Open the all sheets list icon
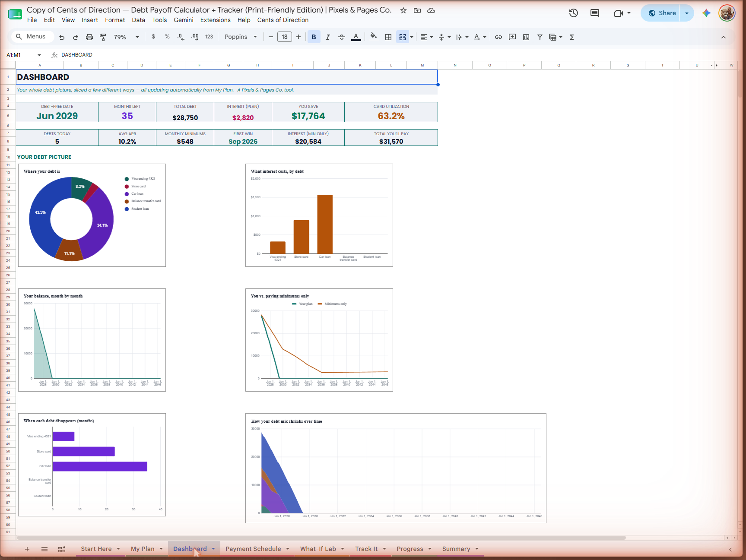This screenshot has height=560, width=746. pyautogui.click(x=44, y=549)
